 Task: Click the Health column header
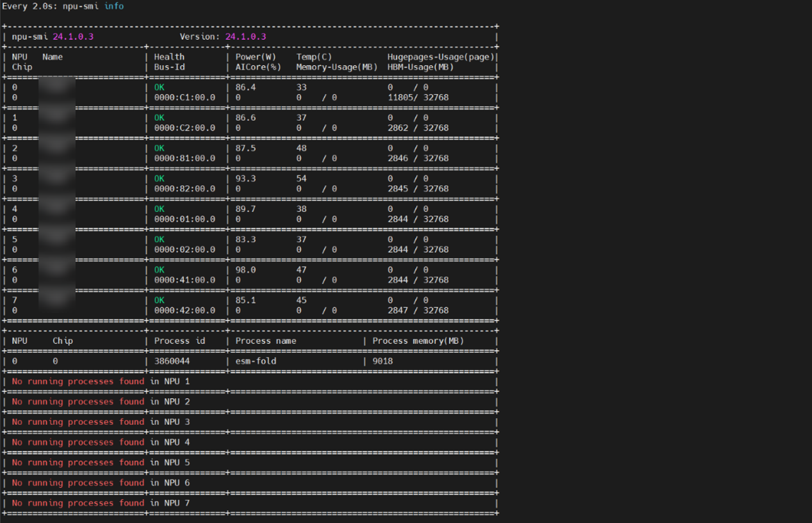click(169, 57)
